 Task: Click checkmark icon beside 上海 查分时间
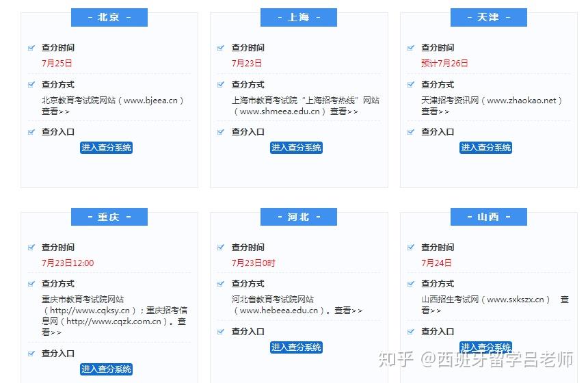(x=220, y=48)
